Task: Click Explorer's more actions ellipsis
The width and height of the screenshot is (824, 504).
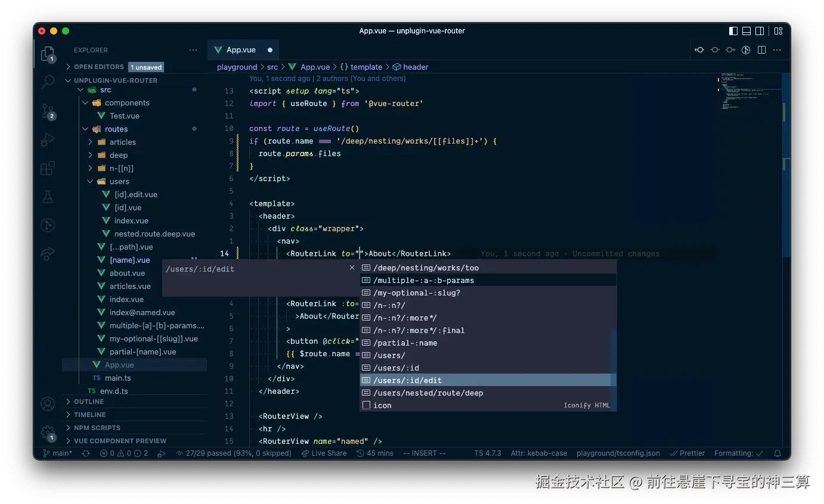Action: (193, 50)
